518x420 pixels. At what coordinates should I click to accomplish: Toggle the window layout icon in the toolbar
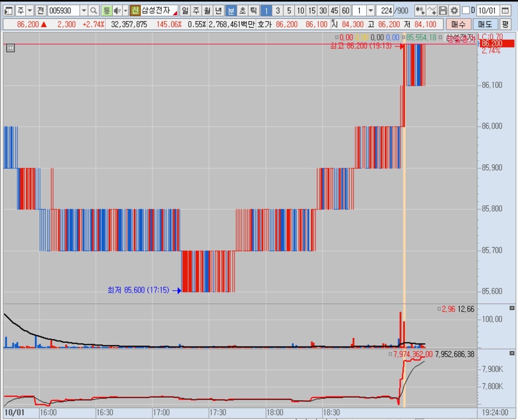coord(8,11)
